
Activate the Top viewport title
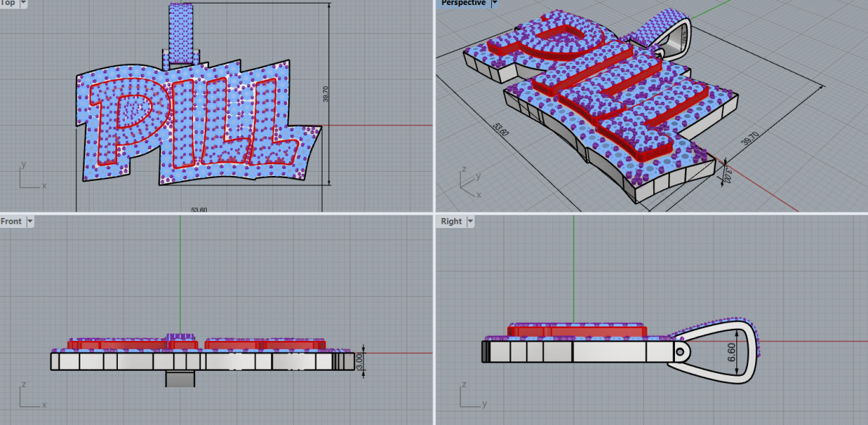coord(7,3)
